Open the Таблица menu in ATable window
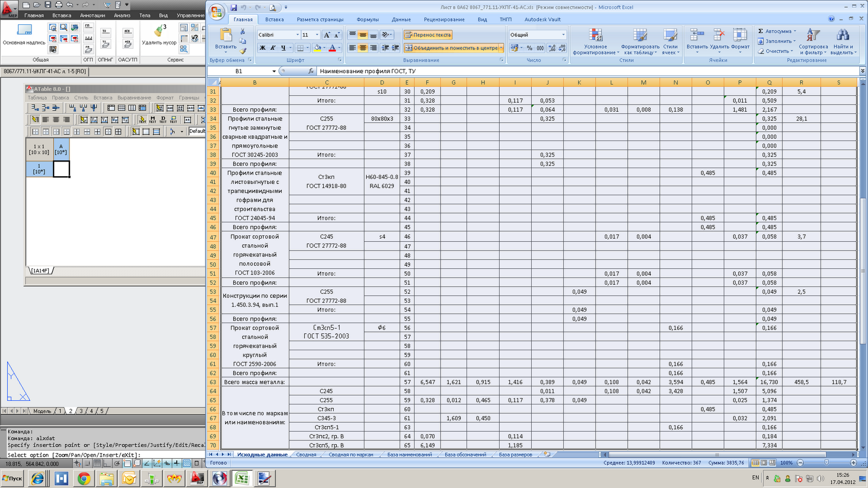868x488 pixels. pos(37,98)
